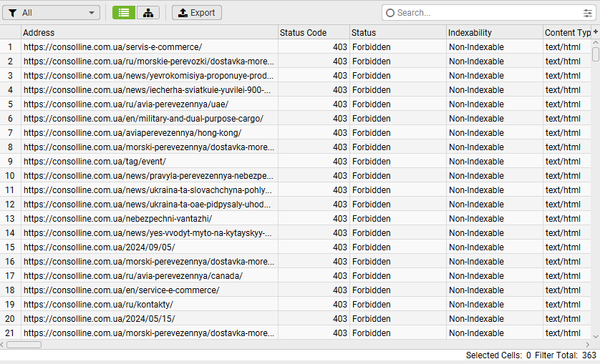Click the filter funnel icon

pyautogui.click(x=13, y=13)
